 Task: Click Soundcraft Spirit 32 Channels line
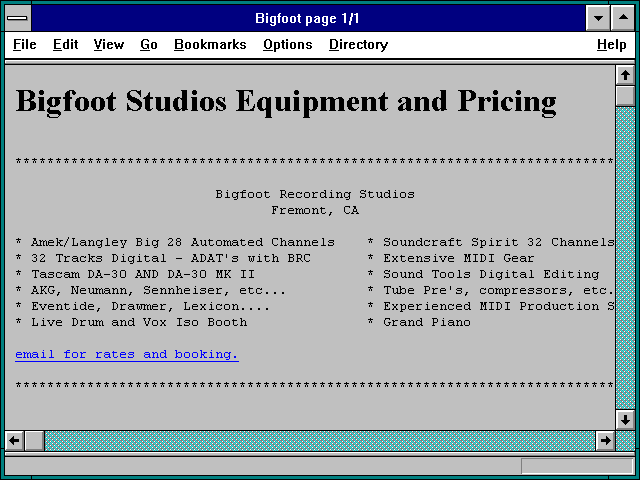[x=491, y=242]
